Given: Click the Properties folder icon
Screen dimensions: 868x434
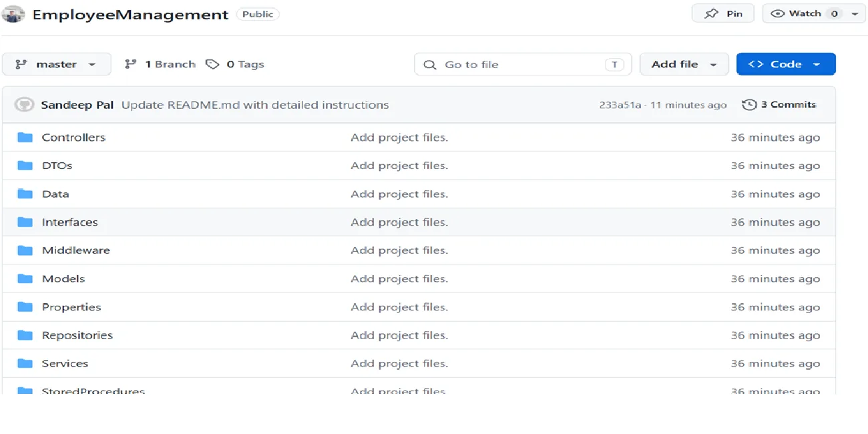Looking at the screenshot, I should pos(25,307).
